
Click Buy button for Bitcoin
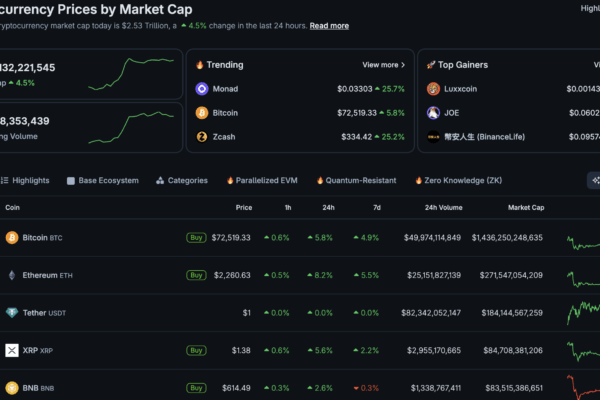point(196,238)
